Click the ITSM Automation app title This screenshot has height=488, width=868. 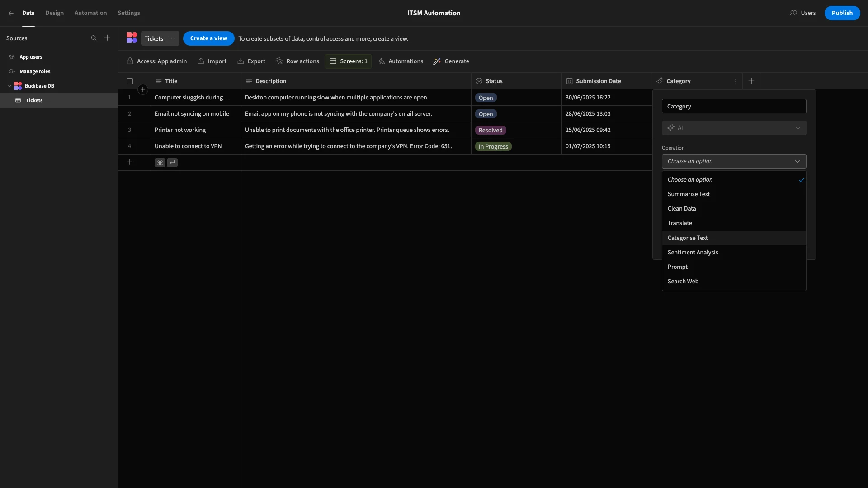434,13
